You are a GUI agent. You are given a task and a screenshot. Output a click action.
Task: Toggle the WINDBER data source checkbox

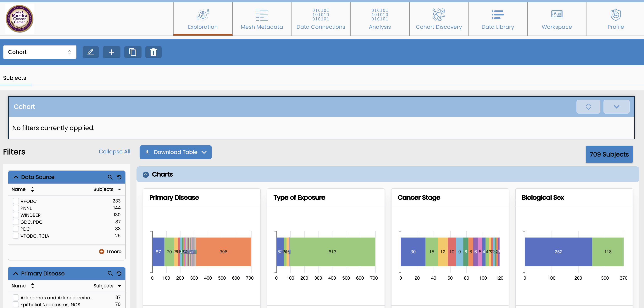coord(16,215)
